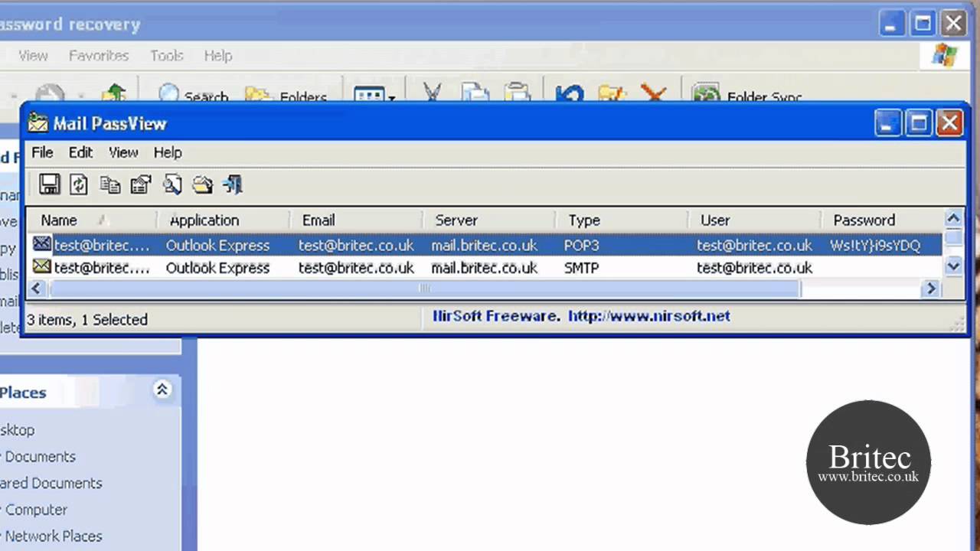Click the SMTP type cell
The height and width of the screenshot is (551, 980).
click(x=582, y=268)
